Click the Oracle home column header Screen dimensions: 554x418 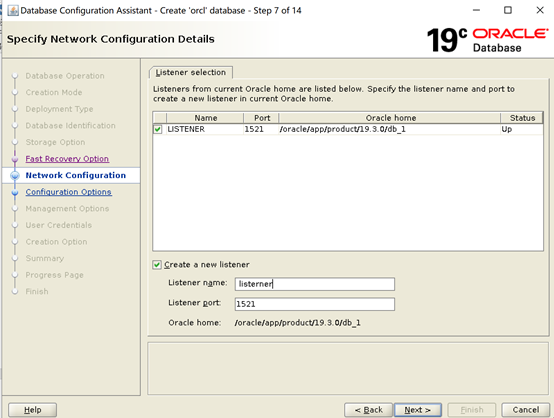[390, 118]
